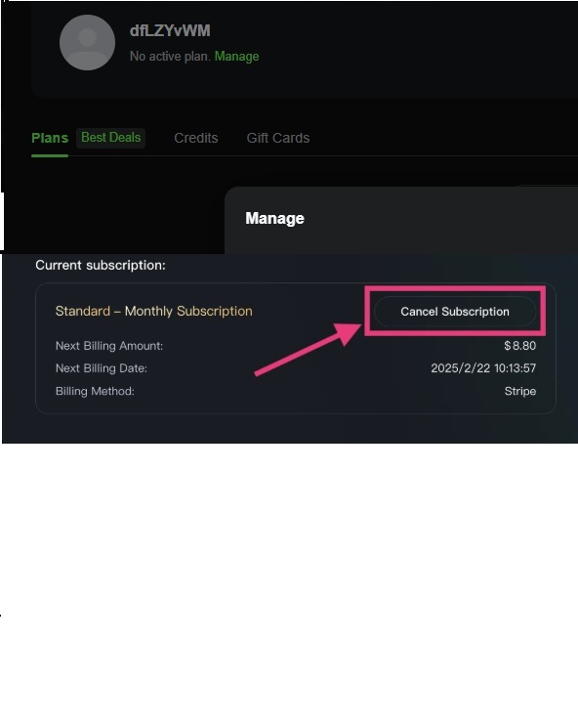Click the Current subscription heading

[x=101, y=265]
